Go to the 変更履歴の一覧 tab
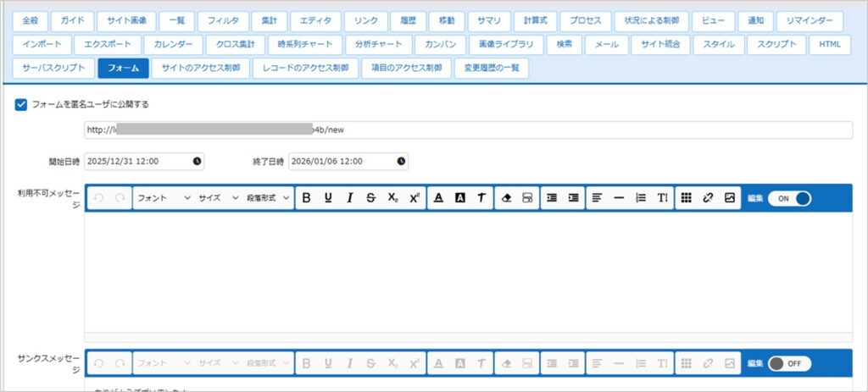The image size is (868, 392). [492, 68]
